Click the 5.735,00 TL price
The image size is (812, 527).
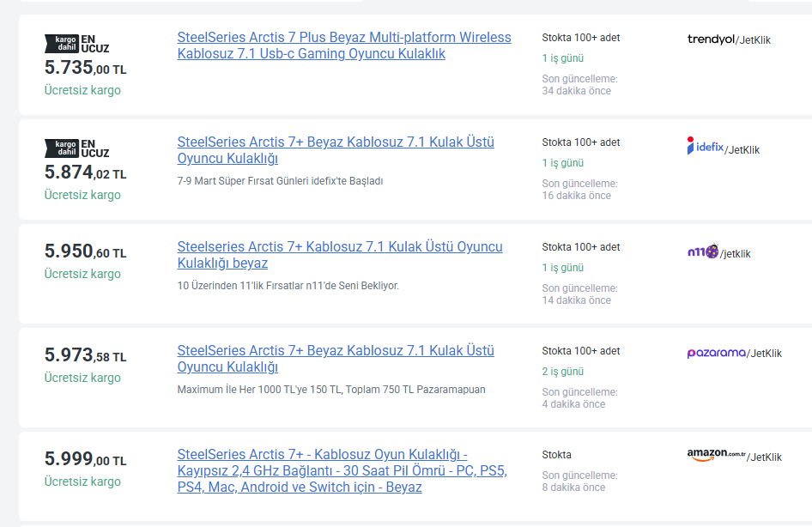(x=85, y=69)
